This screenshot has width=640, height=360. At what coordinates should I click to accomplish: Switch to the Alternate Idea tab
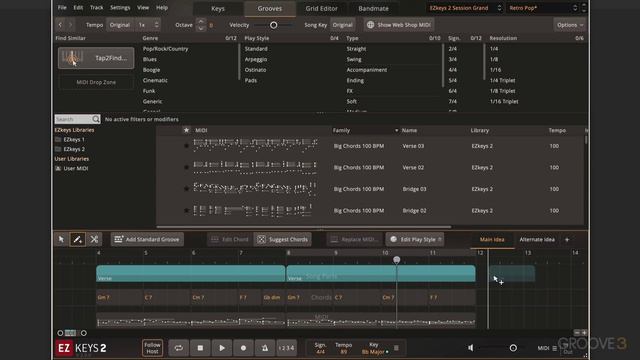(x=537, y=240)
